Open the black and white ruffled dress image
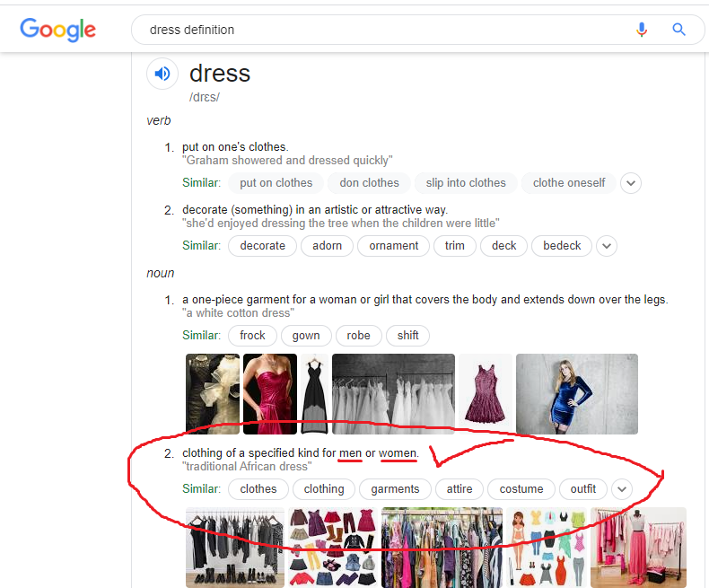 [213, 394]
